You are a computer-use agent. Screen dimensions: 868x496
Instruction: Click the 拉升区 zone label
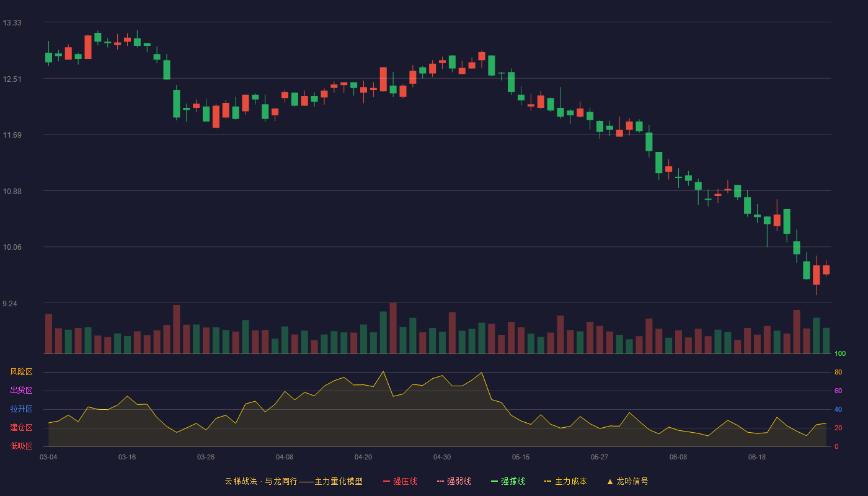click(21, 409)
